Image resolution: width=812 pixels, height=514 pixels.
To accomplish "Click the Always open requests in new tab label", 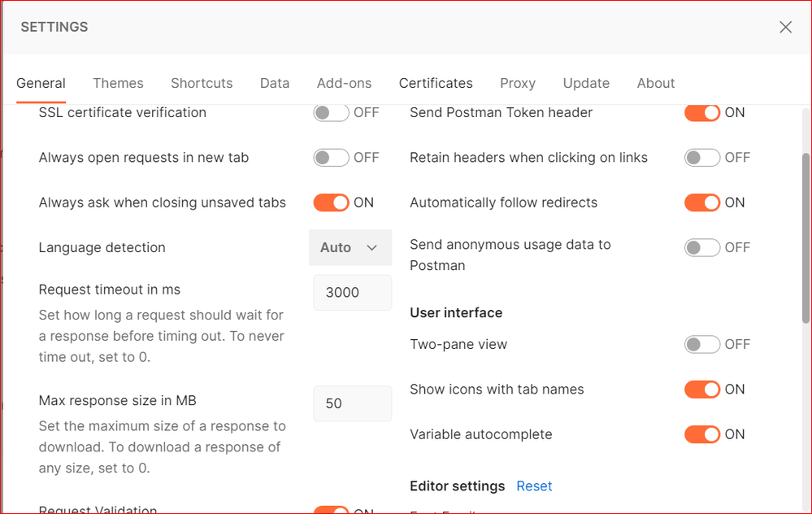I will (x=144, y=158).
